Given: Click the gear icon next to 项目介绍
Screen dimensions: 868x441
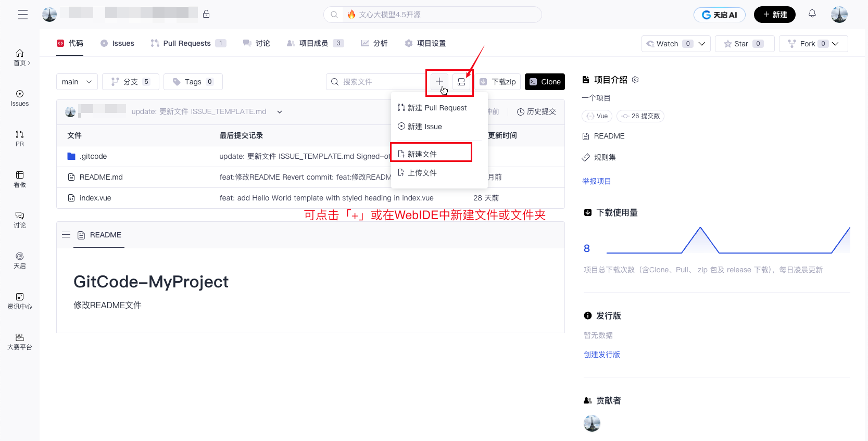Looking at the screenshot, I should [635, 80].
